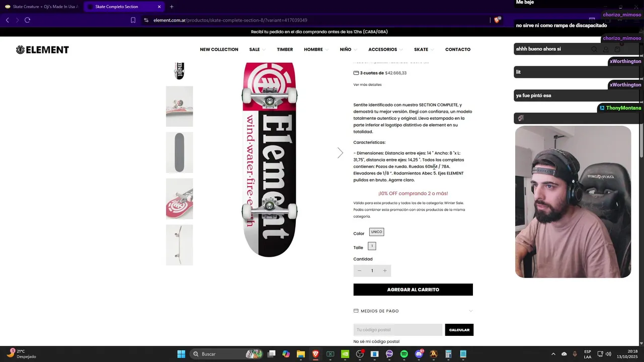This screenshot has width=644, height=362.
Task: Switch to the Skate Creature browser tab
Action: pos(42,7)
